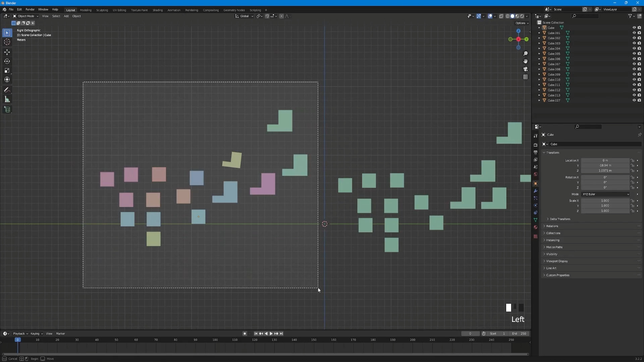Select the Move tool in toolbar
644x362 pixels.
(7, 52)
